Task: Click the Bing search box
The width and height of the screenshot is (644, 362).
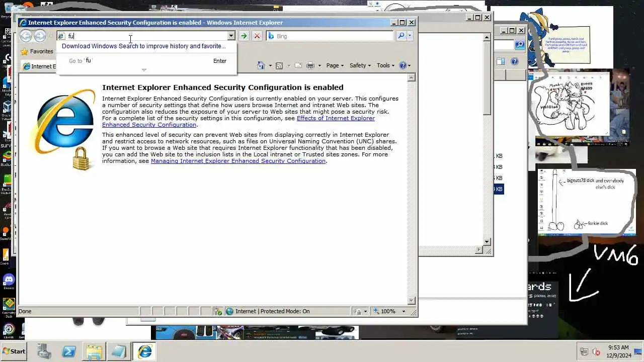Action: (x=330, y=36)
